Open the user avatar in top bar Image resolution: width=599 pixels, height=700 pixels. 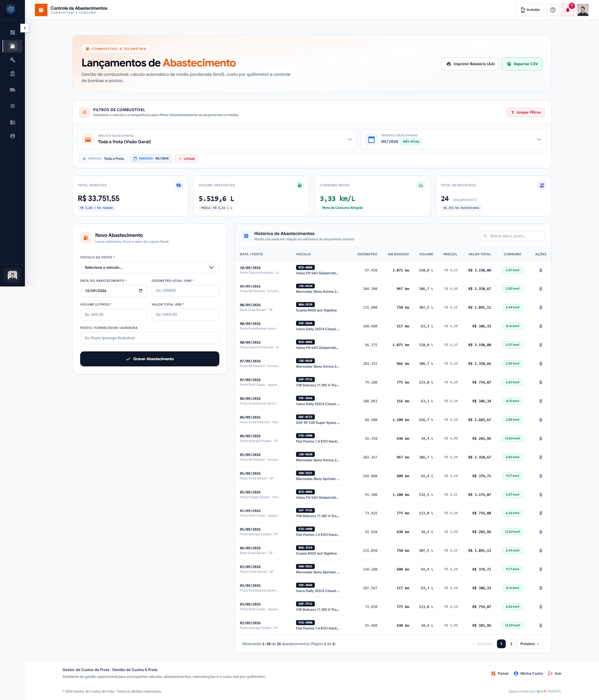(583, 10)
